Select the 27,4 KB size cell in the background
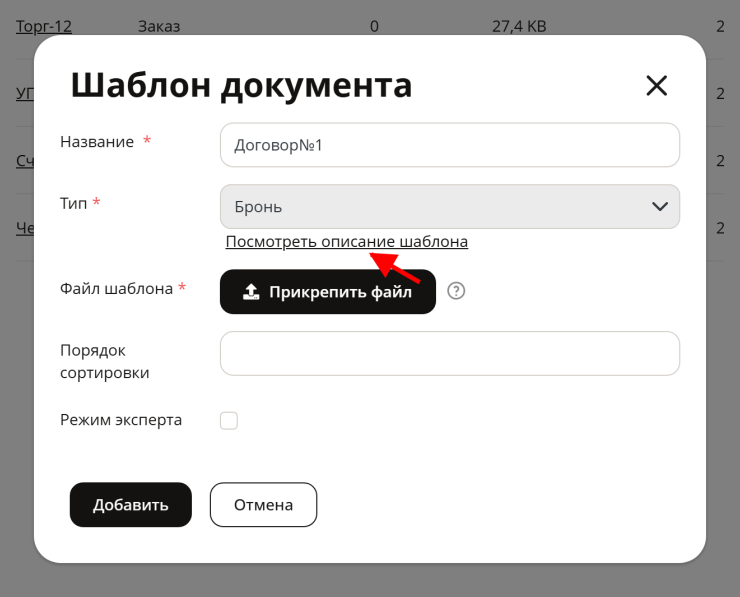The image size is (740, 597). click(519, 26)
